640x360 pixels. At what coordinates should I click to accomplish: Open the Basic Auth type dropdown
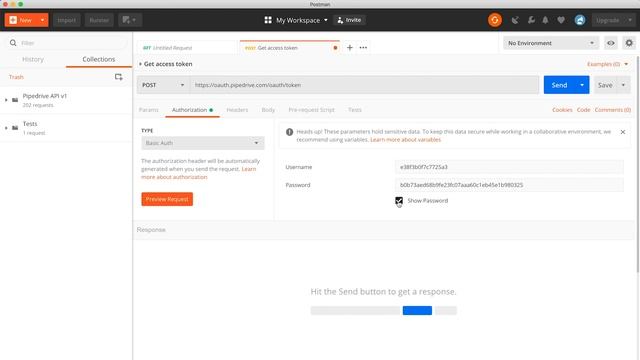coord(203,143)
